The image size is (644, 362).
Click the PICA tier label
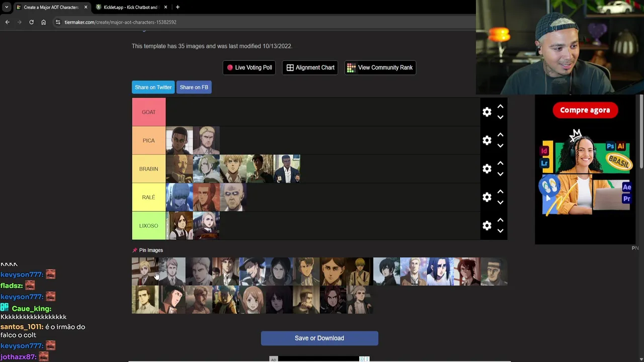(148, 140)
